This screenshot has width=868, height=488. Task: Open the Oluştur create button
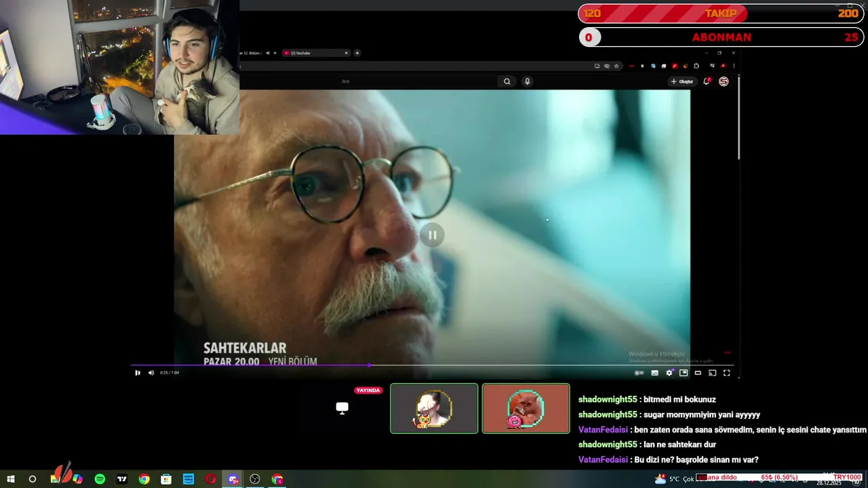point(682,81)
